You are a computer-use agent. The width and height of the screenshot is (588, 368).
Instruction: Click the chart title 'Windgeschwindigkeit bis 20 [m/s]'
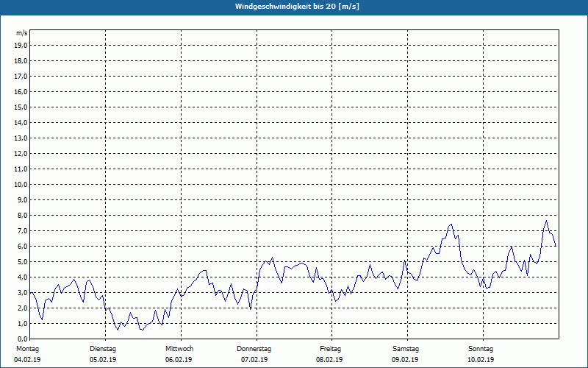click(297, 7)
